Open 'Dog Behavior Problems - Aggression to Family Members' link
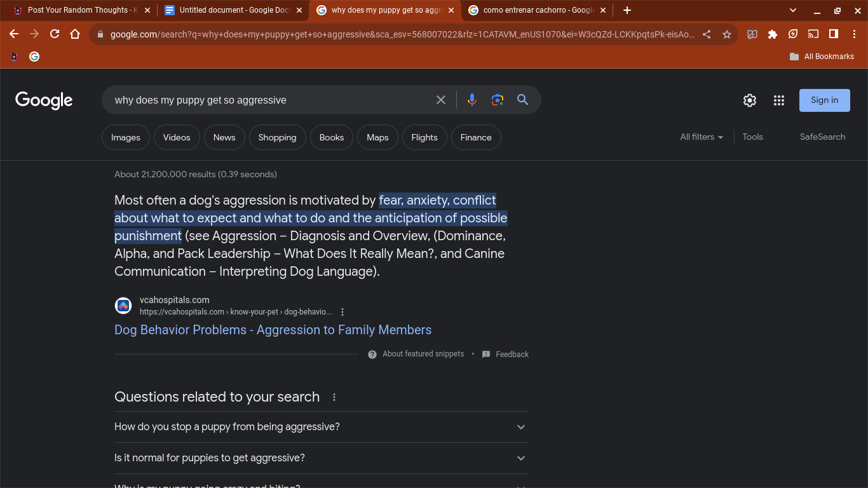The height and width of the screenshot is (488, 868). click(x=273, y=330)
